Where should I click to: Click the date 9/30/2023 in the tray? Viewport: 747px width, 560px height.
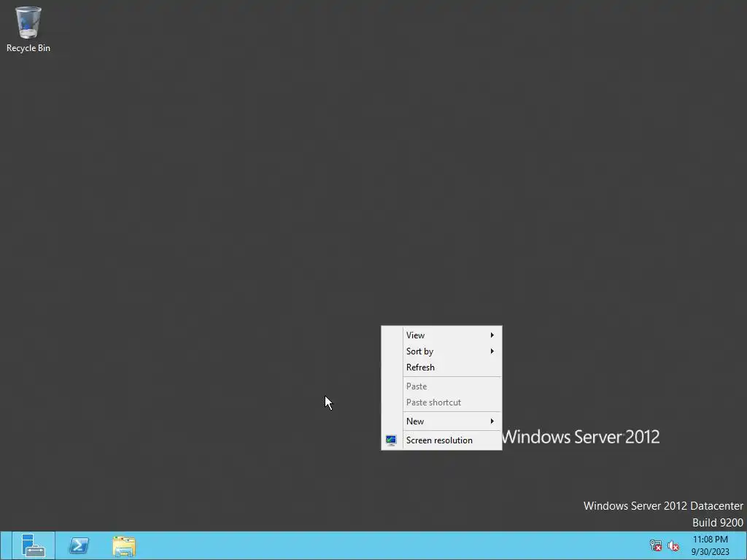(710, 552)
